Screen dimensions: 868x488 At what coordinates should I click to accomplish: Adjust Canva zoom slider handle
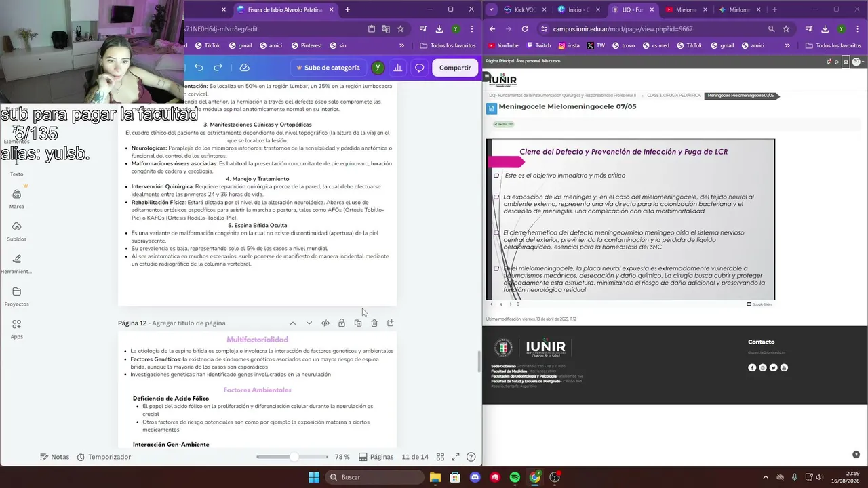[x=294, y=457]
